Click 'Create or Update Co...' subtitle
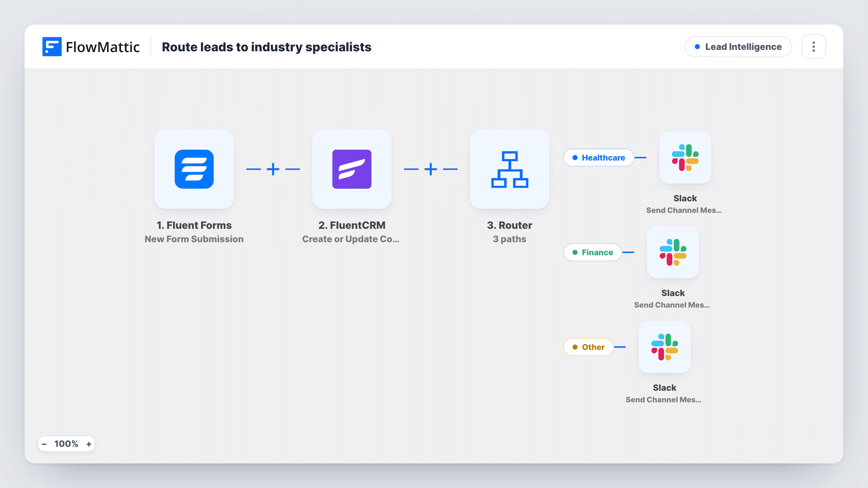Image resolution: width=868 pixels, height=488 pixels. (351, 239)
